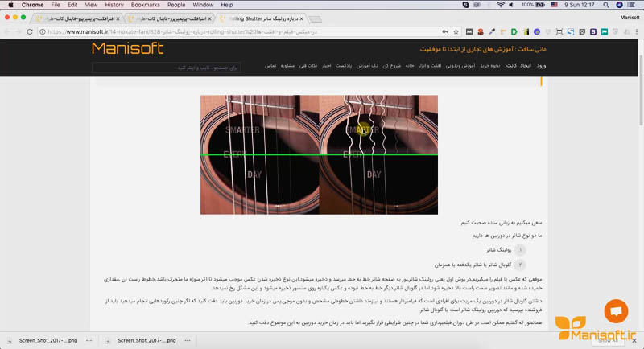Open options for first downloaded screenshot
The image size is (644, 349).
click(x=89, y=340)
